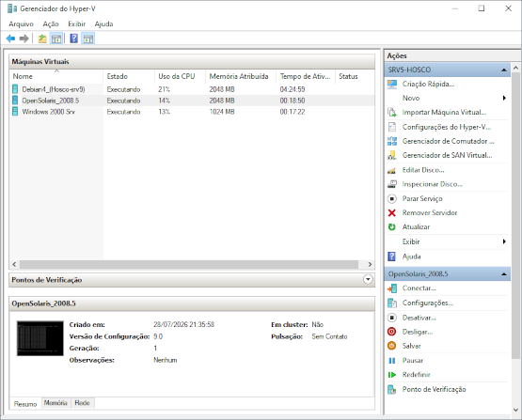Open the Novo submenu arrow

pos(504,98)
